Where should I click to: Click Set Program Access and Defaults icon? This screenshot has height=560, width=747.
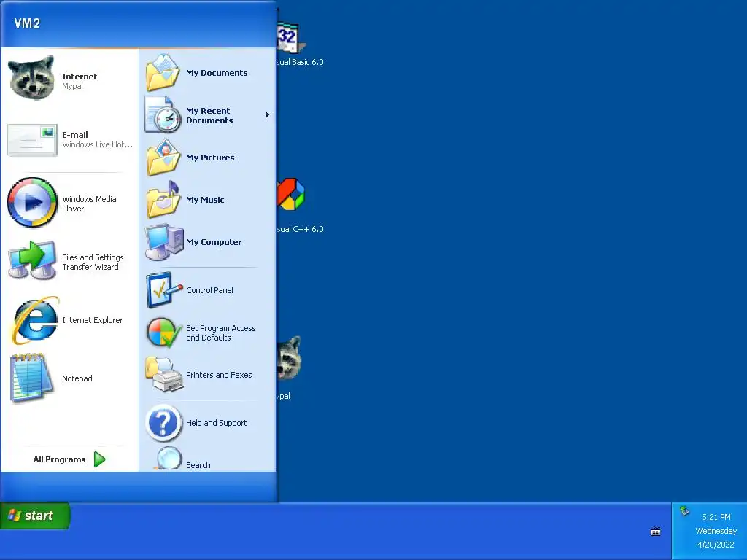point(164,332)
